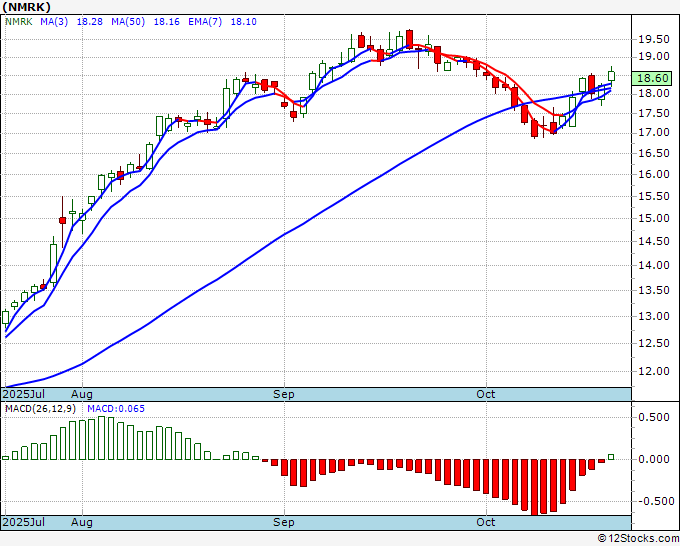Click the 16.50 price axis label
Image resolution: width=680 pixels, height=546 pixels.
coord(654,153)
